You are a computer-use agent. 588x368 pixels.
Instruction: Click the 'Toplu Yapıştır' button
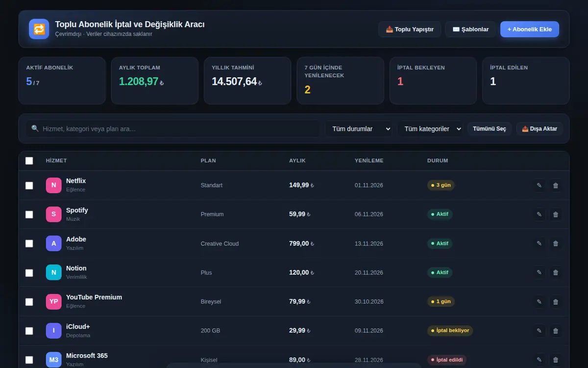pyautogui.click(x=410, y=29)
